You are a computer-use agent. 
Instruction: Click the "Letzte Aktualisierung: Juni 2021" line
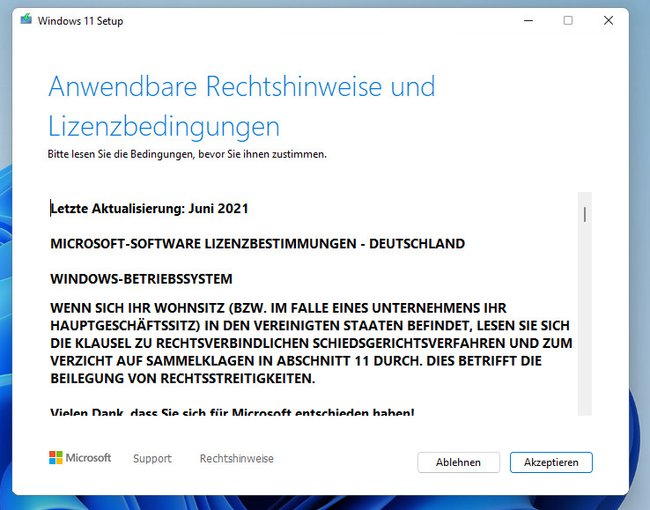click(149, 208)
